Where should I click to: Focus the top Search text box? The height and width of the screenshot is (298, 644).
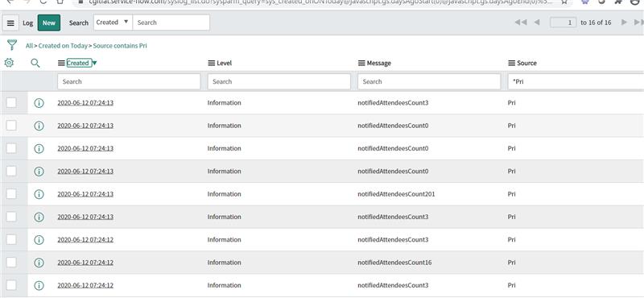click(x=171, y=23)
